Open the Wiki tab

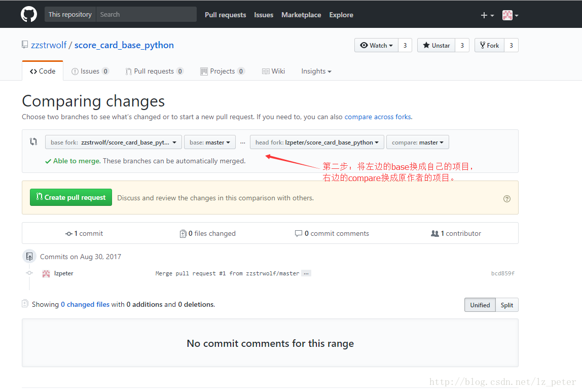[x=274, y=72]
